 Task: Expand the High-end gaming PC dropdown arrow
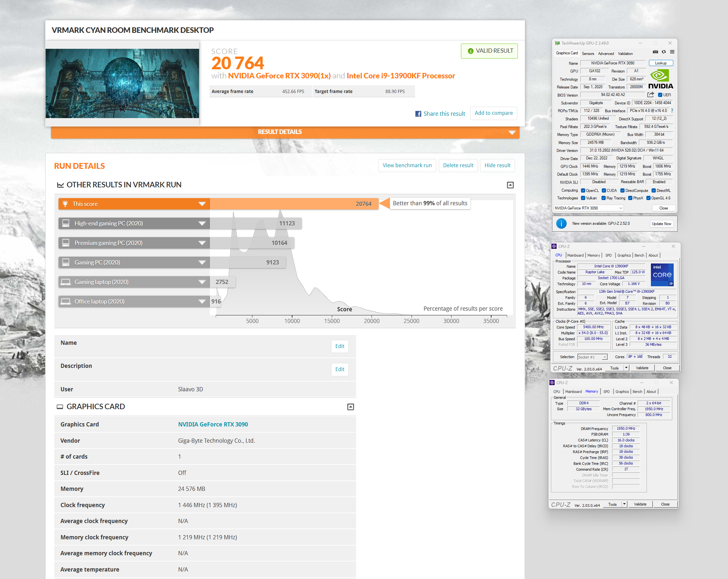202,223
